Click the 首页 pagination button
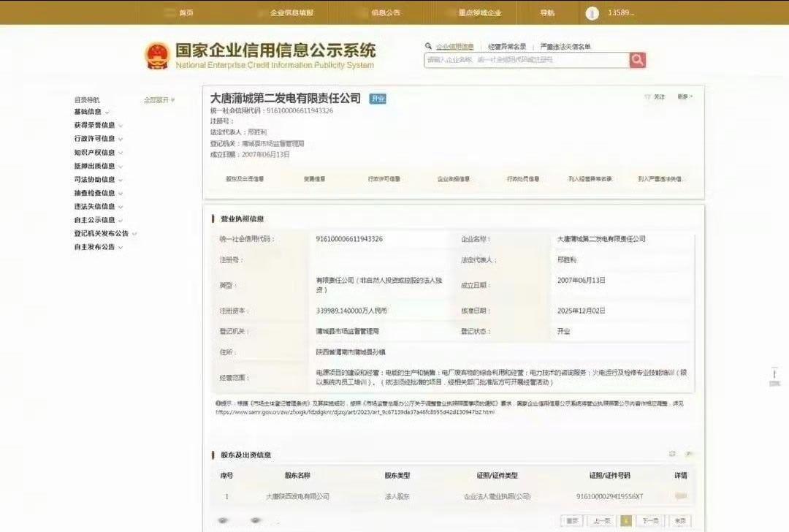 [x=572, y=521]
